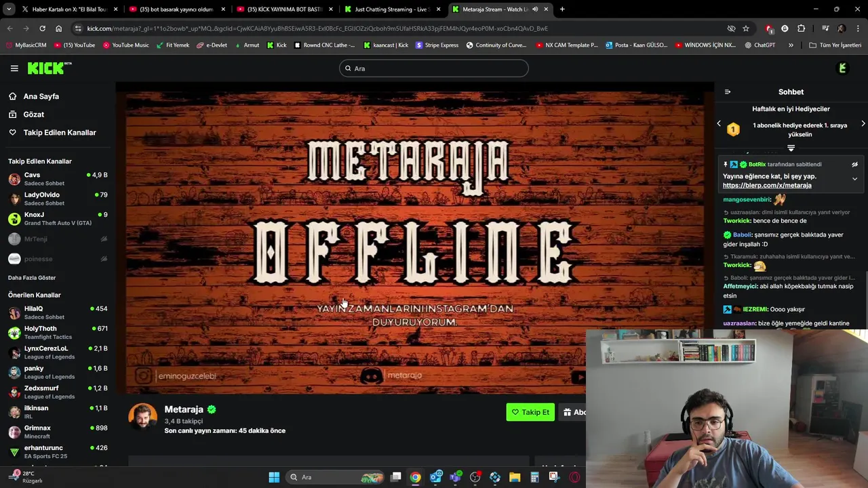868x488 pixels.
Task: Click the KICK logo
Action: pos(49,68)
